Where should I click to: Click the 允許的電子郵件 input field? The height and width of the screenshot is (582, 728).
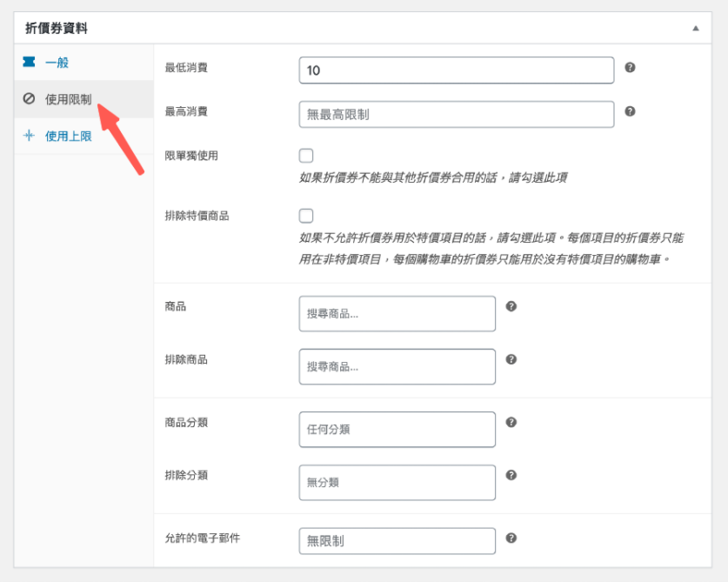397,541
